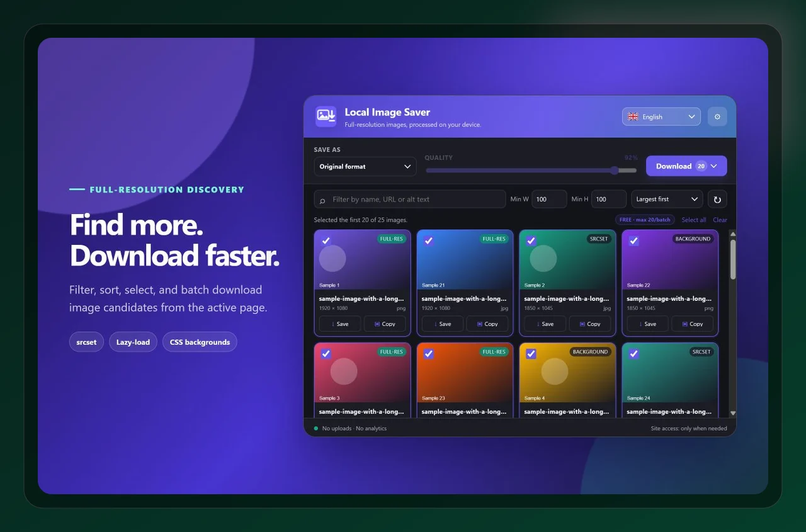Open the Sample 23 thumbnail

tap(465, 373)
